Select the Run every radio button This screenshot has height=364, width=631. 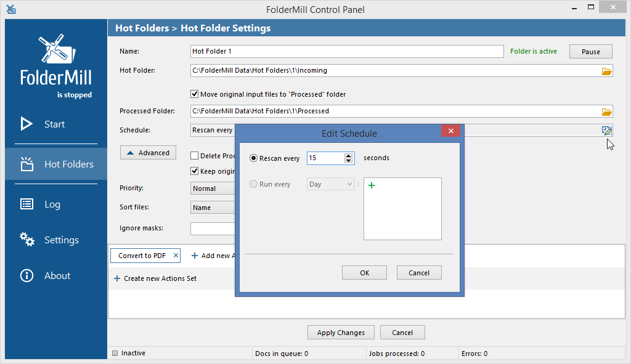click(x=253, y=184)
